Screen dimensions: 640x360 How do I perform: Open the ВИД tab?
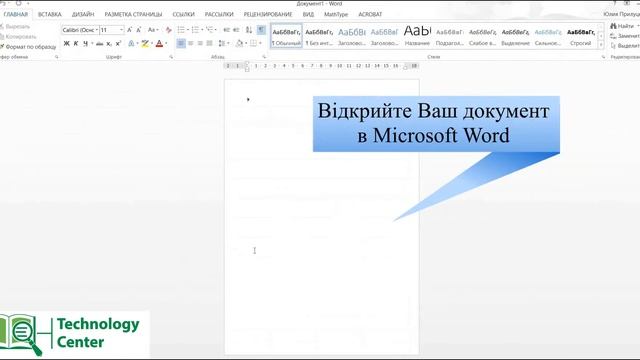(x=309, y=14)
